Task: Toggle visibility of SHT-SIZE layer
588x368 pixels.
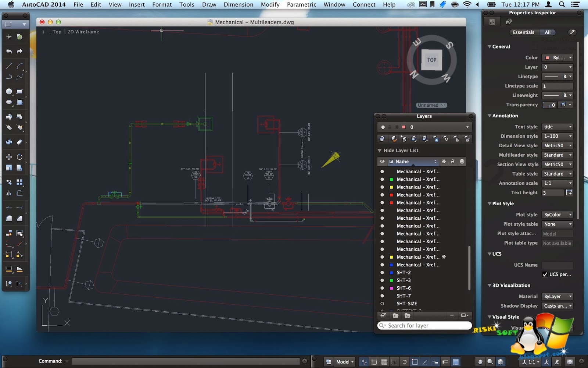Action: pos(382,304)
